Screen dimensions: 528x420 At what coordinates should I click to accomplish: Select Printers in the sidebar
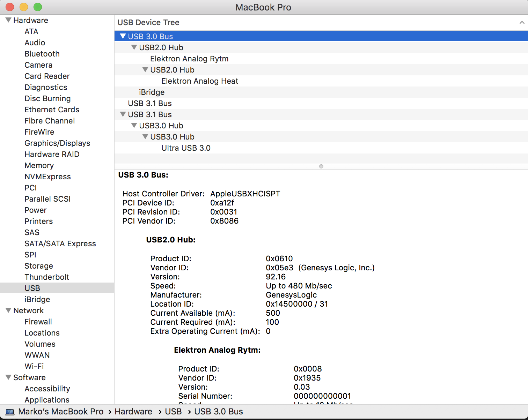[39, 221]
